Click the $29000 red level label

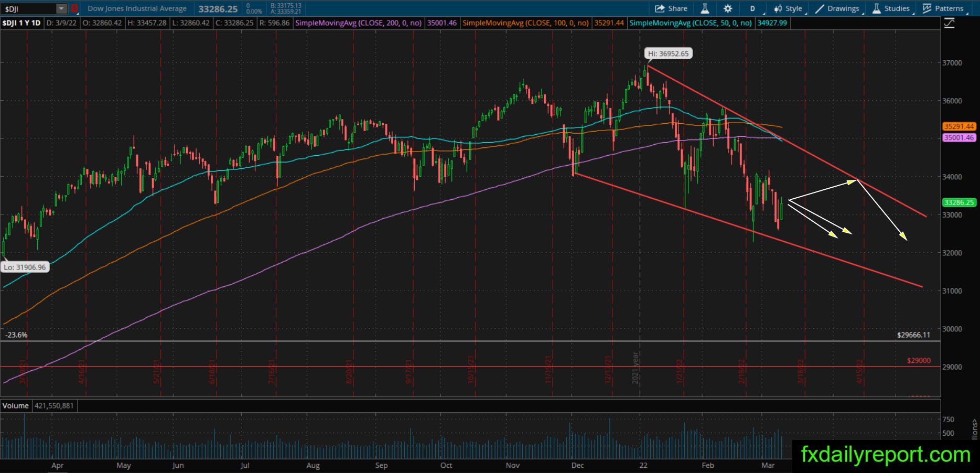coord(919,360)
